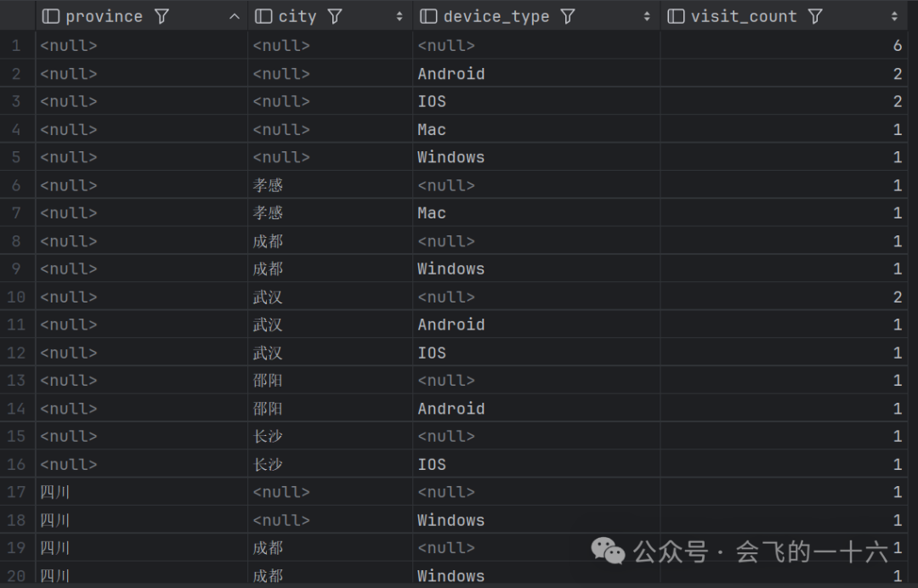Select row number 1

[x=16, y=45]
